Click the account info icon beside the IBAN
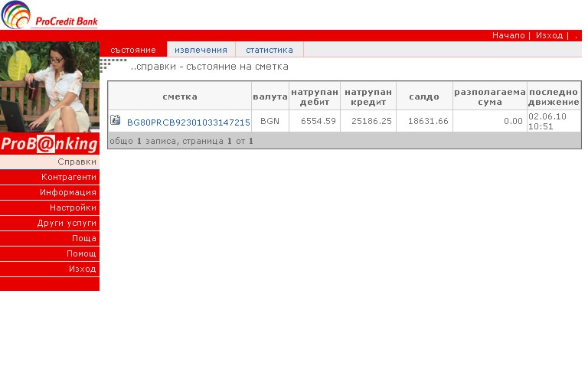This screenshot has width=588, height=392. point(115,120)
